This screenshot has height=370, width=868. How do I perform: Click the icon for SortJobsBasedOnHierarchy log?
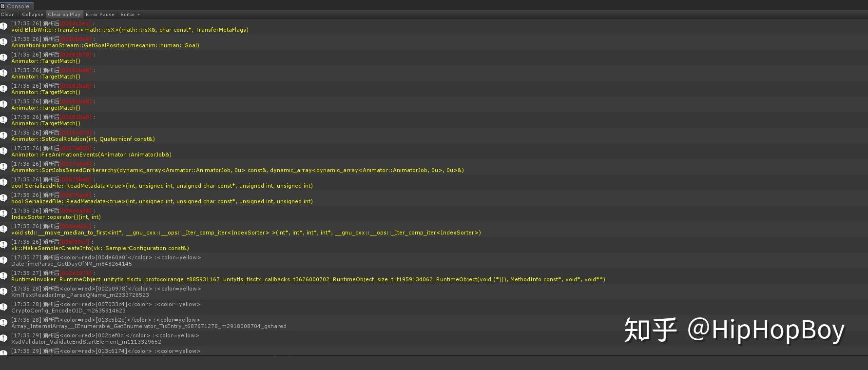coord(4,167)
